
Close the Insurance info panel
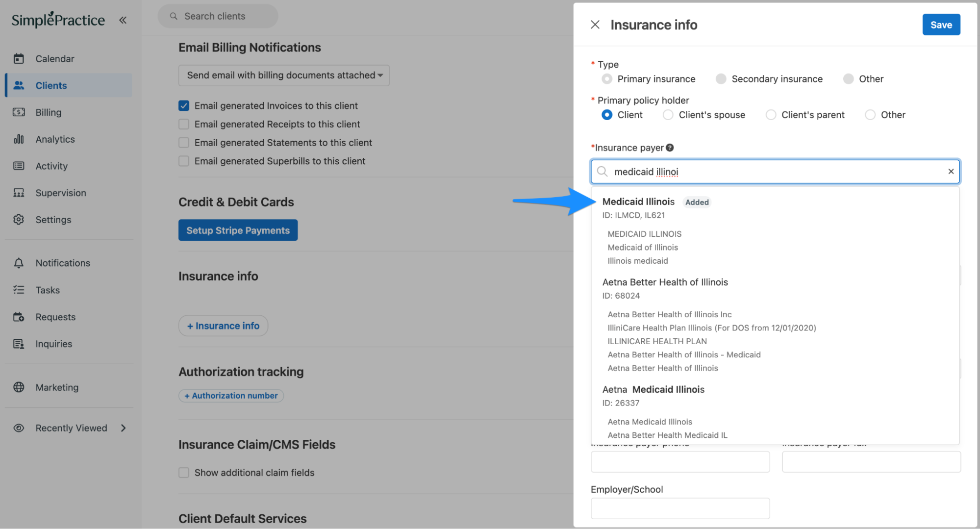[595, 25]
